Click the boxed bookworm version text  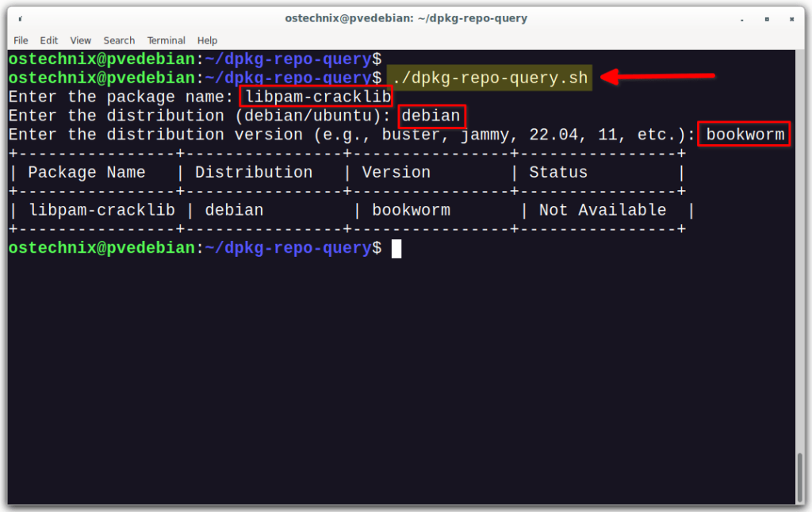(743, 134)
